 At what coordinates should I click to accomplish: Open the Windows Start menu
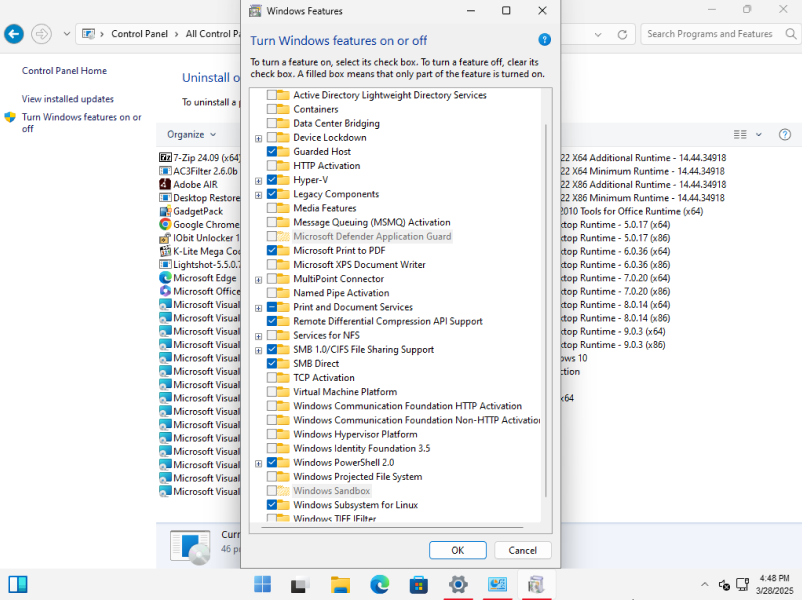pyautogui.click(x=262, y=584)
